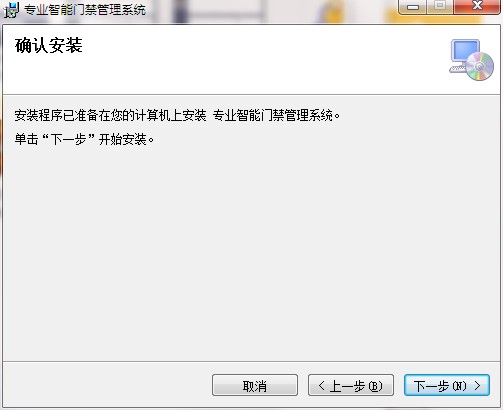Cancel setup with the 取消 button
This screenshot has height=410, width=503.
[255, 385]
